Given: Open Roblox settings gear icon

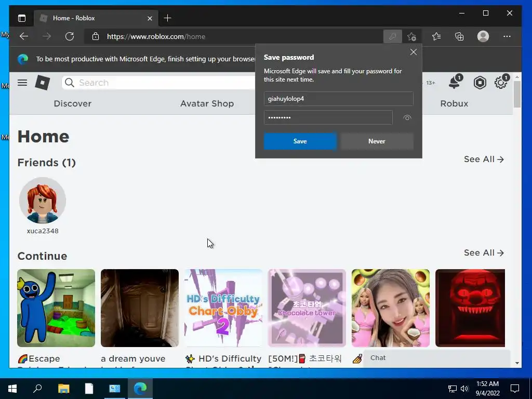Looking at the screenshot, I should [501, 82].
